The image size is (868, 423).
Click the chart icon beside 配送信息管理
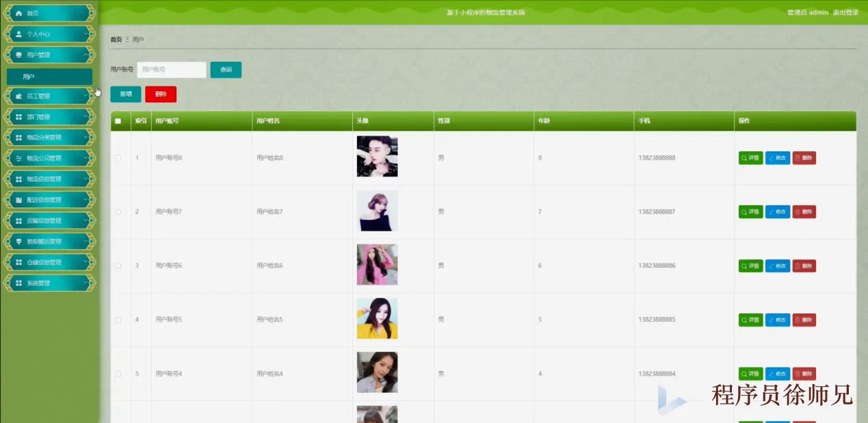pyautogui.click(x=19, y=200)
